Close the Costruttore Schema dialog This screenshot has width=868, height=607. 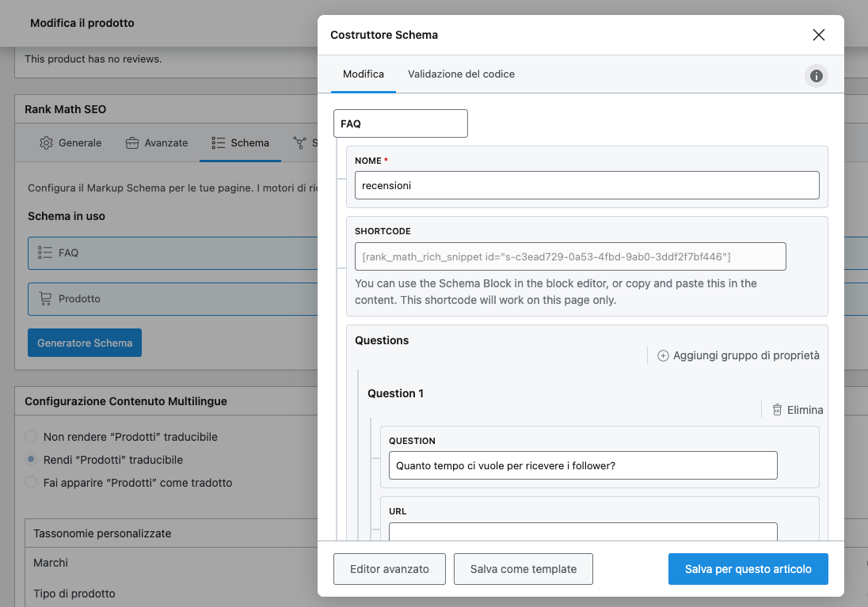click(x=818, y=35)
